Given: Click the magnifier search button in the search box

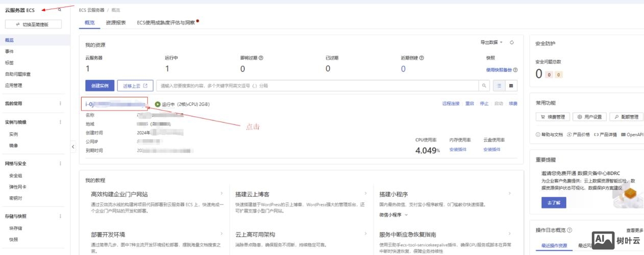Looking at the screenshot, I should click(485, 86).
